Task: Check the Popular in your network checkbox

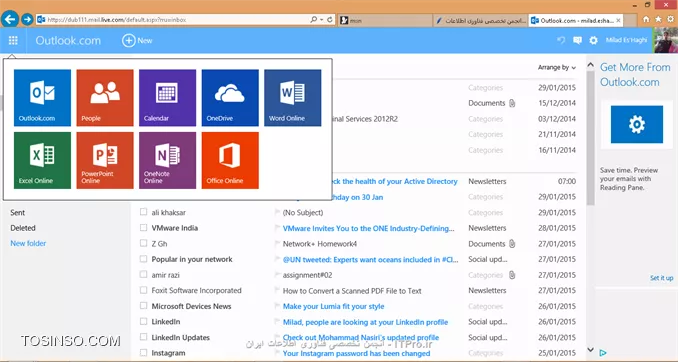Action: click(143, 259)
